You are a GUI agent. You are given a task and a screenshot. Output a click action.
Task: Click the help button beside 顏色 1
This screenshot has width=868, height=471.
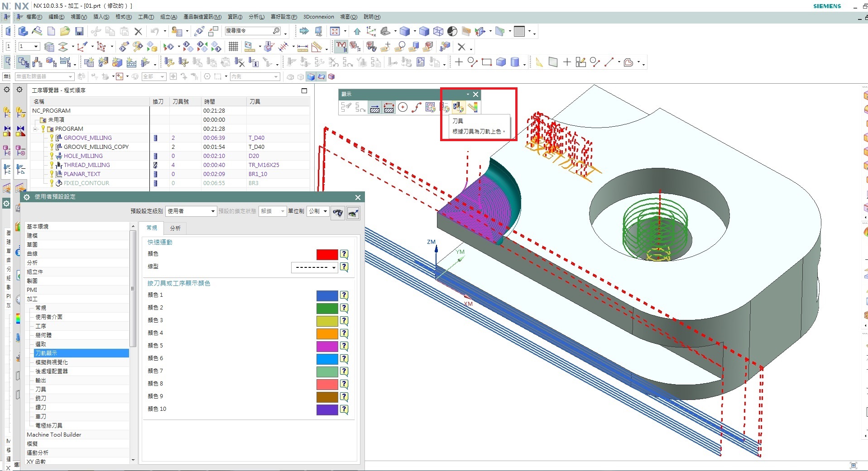click(344, 295)
